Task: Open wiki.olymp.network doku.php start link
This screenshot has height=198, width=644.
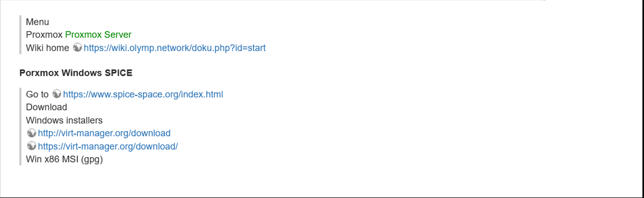Action: coord(175,48)
